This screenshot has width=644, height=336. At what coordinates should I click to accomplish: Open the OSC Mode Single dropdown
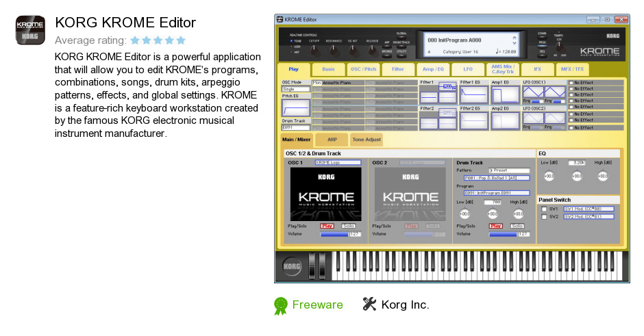tap(296, 89)
